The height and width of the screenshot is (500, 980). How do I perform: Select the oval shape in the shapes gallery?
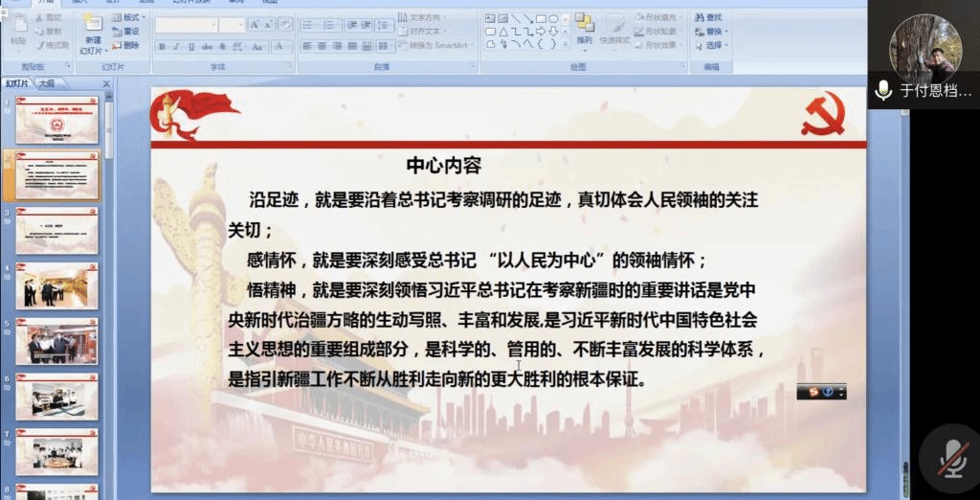(553, 18)
